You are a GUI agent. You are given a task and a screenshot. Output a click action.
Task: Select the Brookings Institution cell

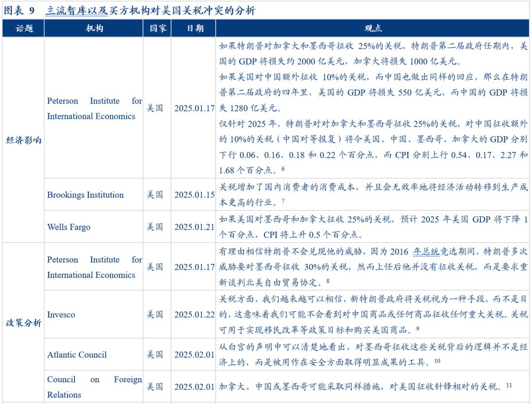tap(86, 195)
